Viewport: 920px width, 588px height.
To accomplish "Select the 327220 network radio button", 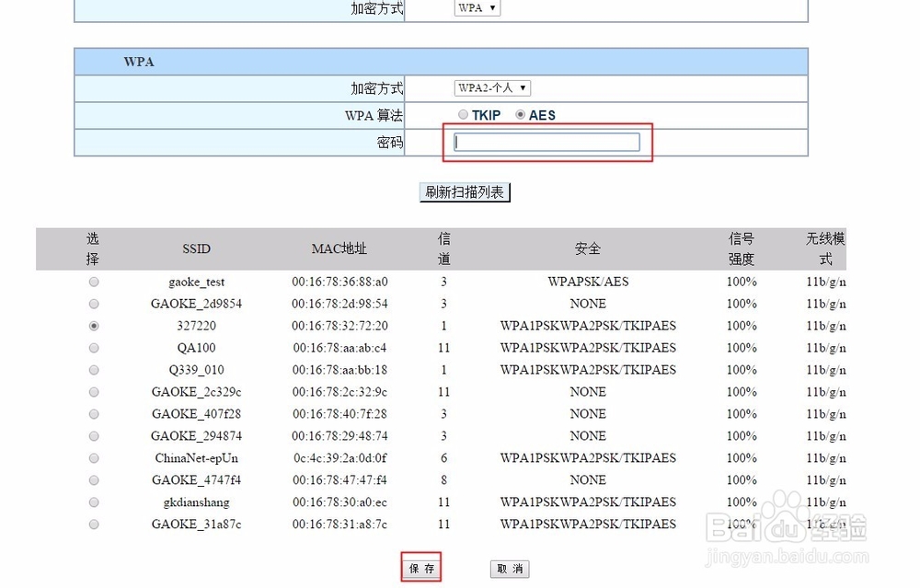I will (93, 326).
